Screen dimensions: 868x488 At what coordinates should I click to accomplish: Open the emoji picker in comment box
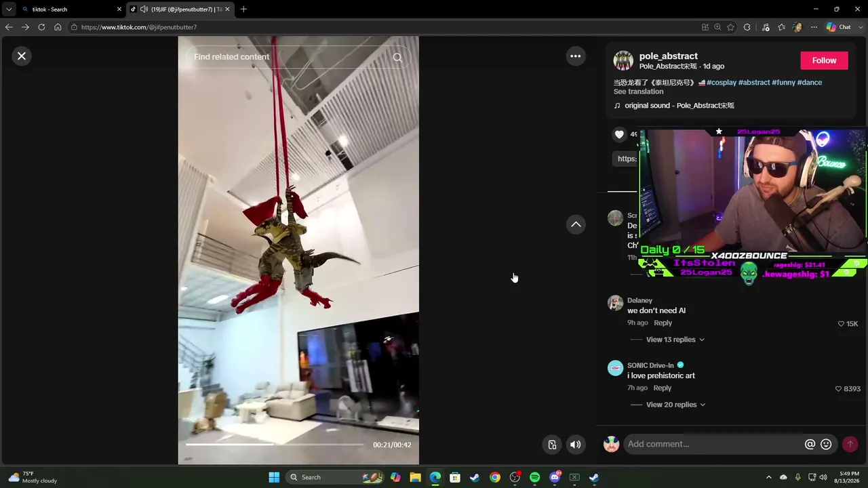[826, 444]
